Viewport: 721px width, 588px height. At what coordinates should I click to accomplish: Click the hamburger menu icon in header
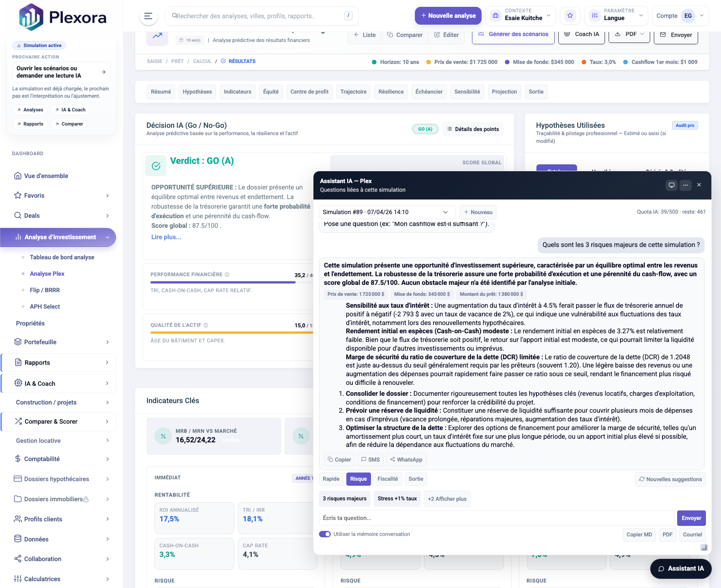point(148,16)
